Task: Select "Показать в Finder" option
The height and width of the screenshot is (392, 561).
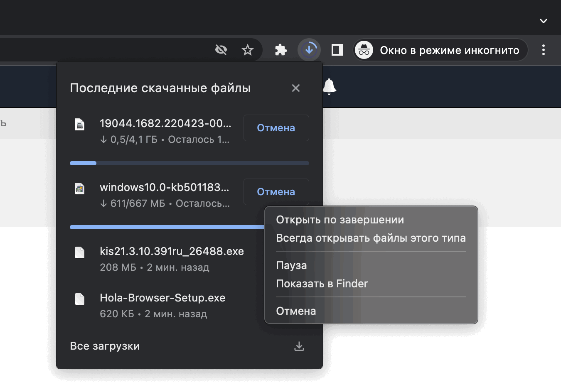Action: tap(322, 284)
